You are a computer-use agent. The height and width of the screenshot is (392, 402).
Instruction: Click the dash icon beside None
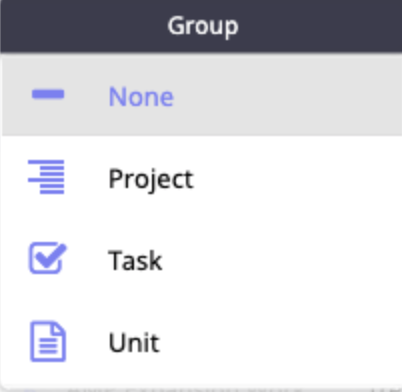(x=48, y=94)
